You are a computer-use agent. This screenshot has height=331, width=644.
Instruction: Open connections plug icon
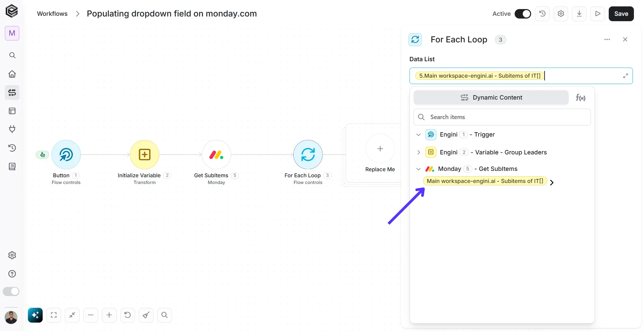tap(12, 129)
